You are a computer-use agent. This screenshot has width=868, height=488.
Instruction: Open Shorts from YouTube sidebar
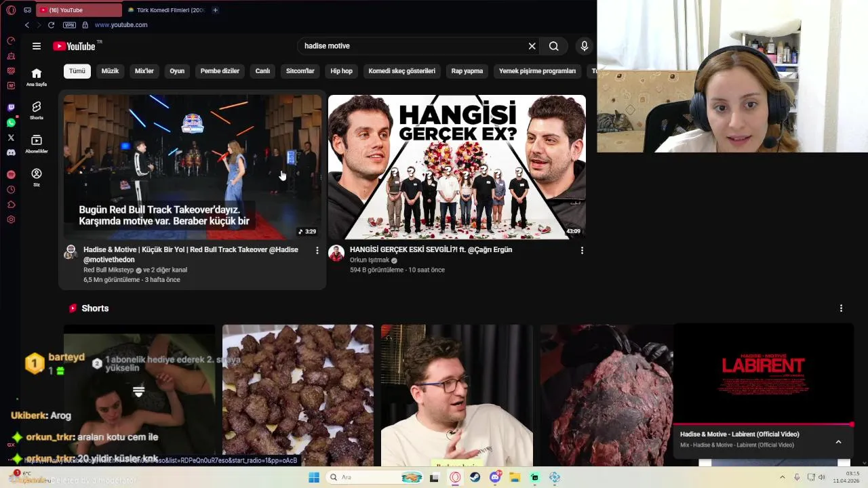[x=37, y=110]
